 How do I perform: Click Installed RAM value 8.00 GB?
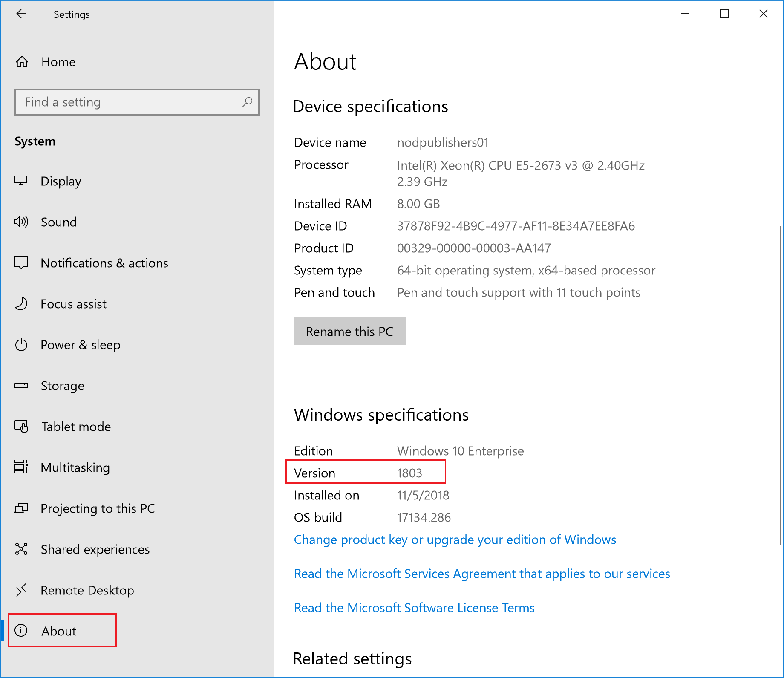[418, 204]
